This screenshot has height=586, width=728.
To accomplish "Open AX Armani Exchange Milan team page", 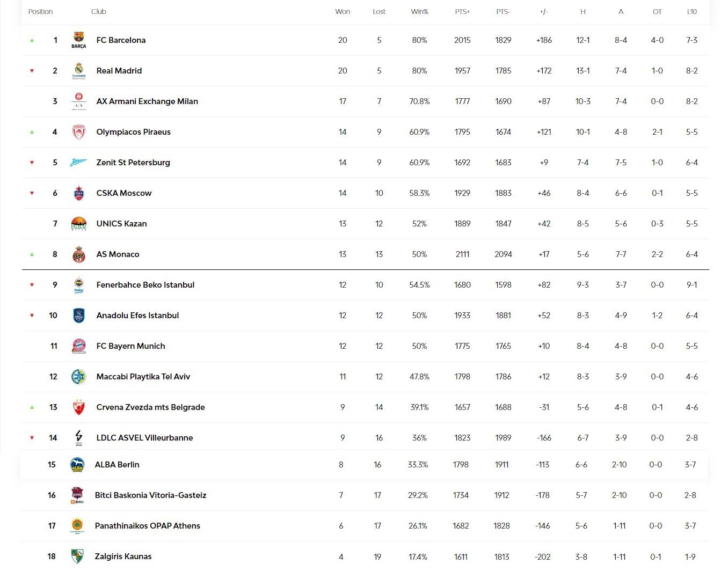I will [x=147, y=101].
